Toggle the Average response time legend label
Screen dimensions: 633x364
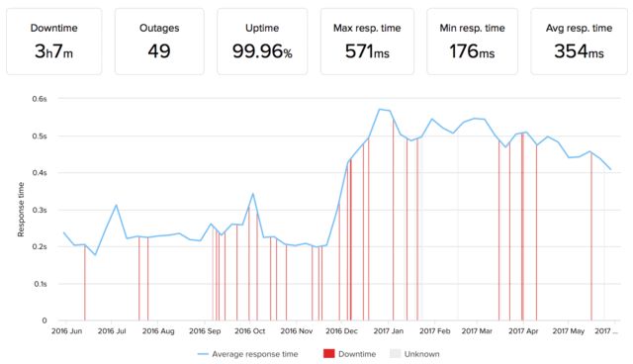click(x=255, y=354)
